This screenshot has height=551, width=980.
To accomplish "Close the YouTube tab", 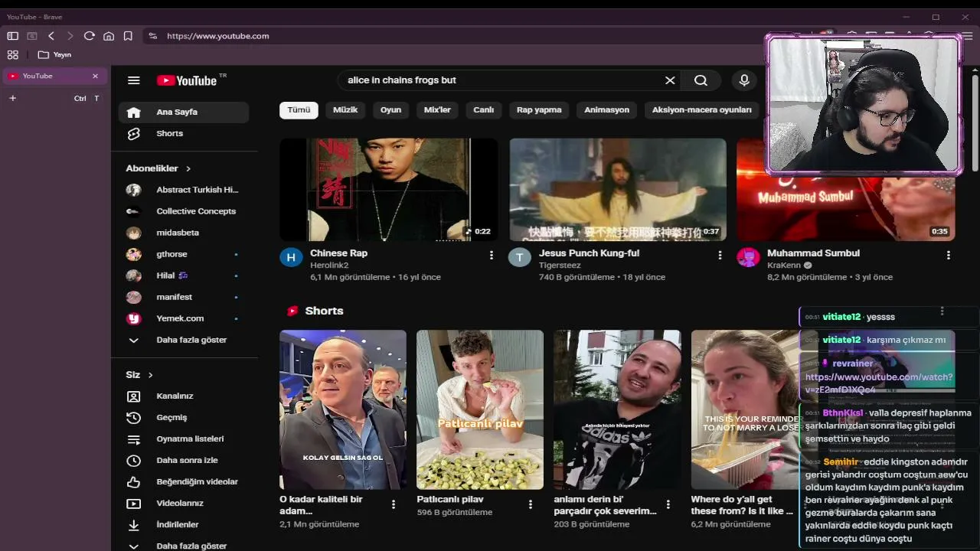I will click(95, 77).
